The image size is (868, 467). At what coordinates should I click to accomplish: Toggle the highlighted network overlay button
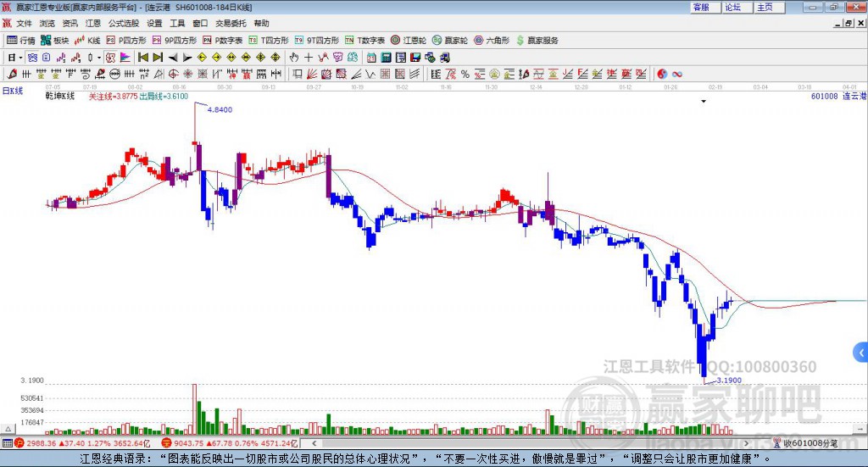pos(32,58)
